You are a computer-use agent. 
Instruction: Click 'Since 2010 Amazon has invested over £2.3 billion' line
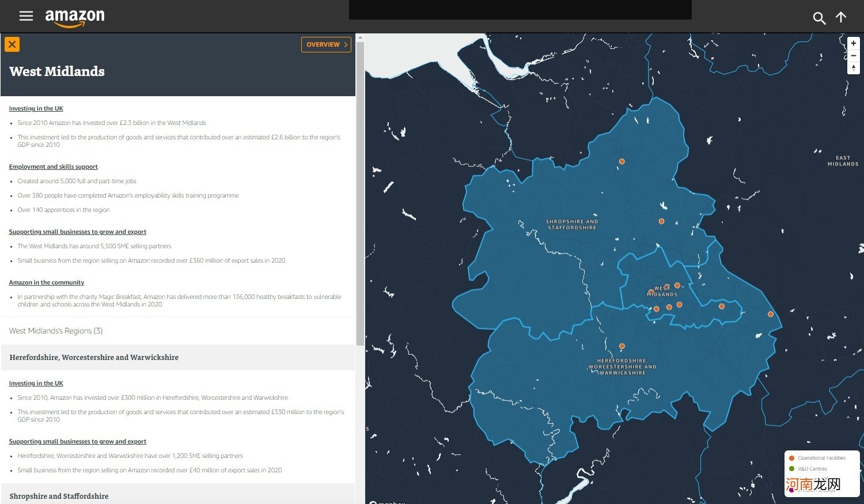tap(112, 123)
